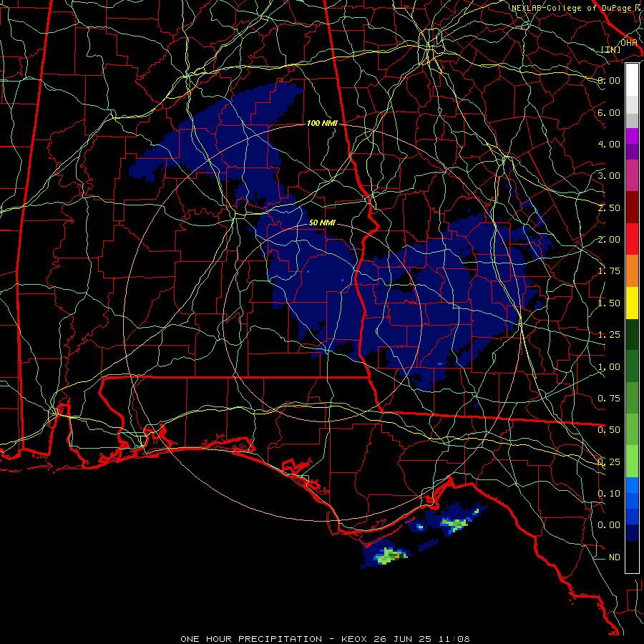Click the 2.00 legend value
Viewport: 644px width, 644px height.
(x=609, y=240)
